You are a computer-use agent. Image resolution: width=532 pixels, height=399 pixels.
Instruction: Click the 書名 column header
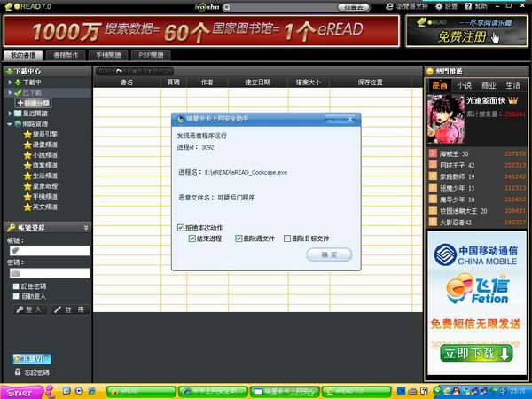click(127, 82)
